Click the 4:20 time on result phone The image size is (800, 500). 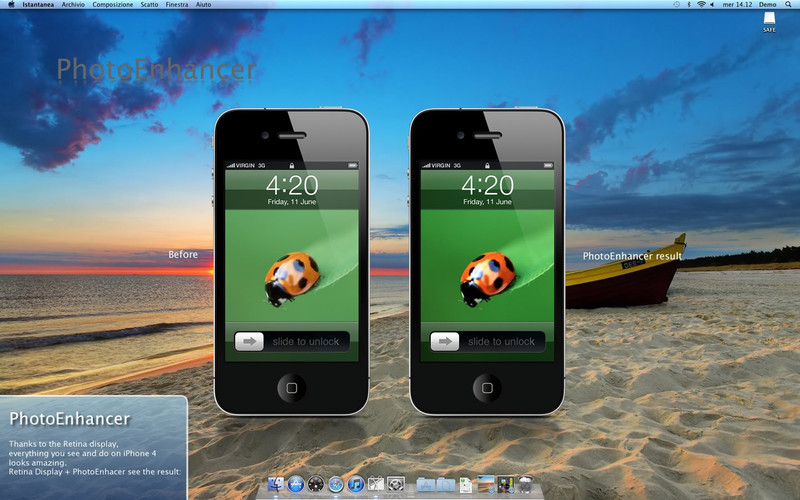tap(487, 185)
